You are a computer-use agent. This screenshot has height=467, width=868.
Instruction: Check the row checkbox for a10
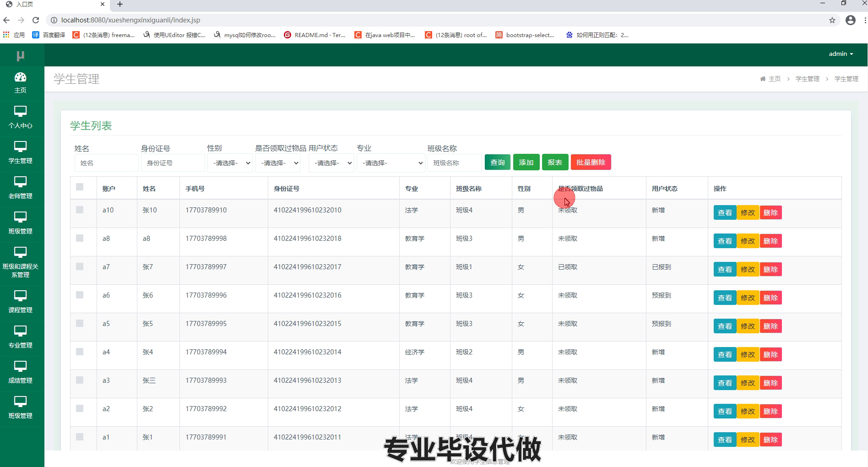click(80, 210)
